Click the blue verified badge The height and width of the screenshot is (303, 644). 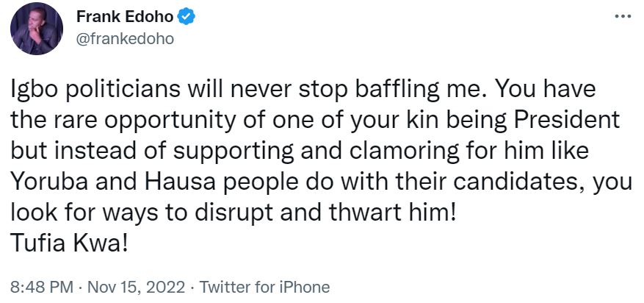[x=186, y=18]
